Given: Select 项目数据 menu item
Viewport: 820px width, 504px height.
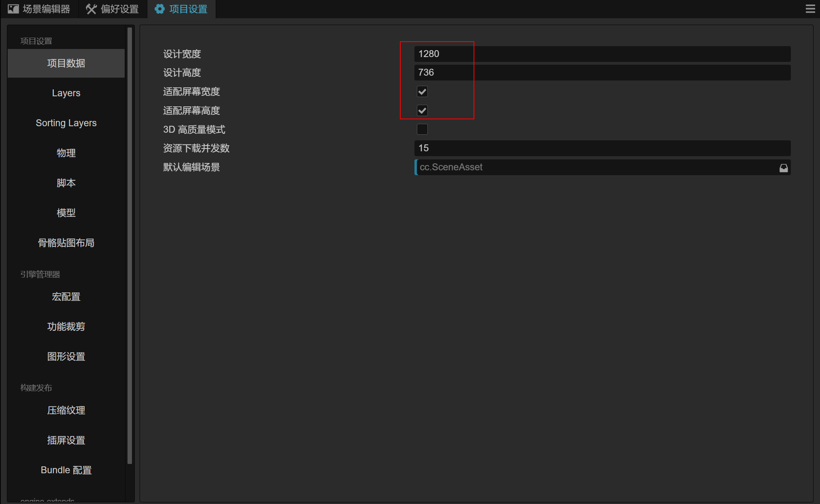Looking at the screenshot, I should point(66,63).
